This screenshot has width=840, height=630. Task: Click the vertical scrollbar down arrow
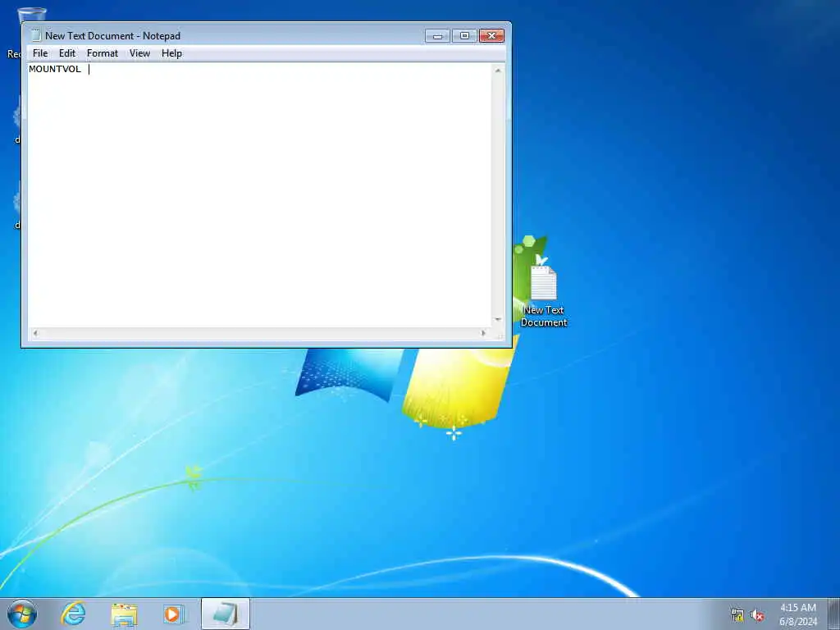[x=498, y=319]
